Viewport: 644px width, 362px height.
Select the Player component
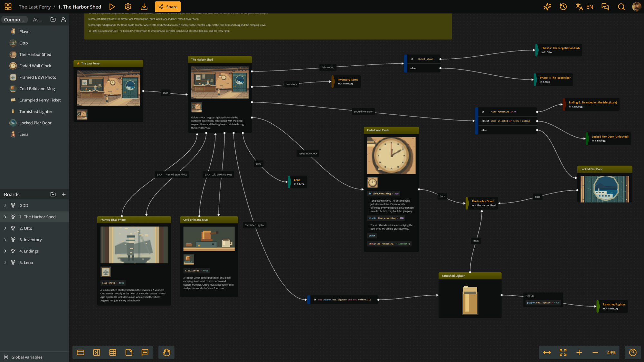point(34,32)
